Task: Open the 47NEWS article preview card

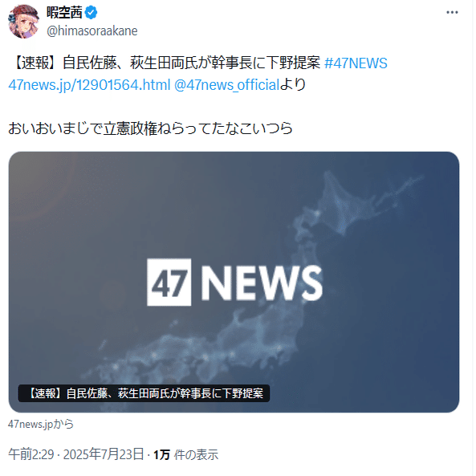Action: [x=234, y=282]
